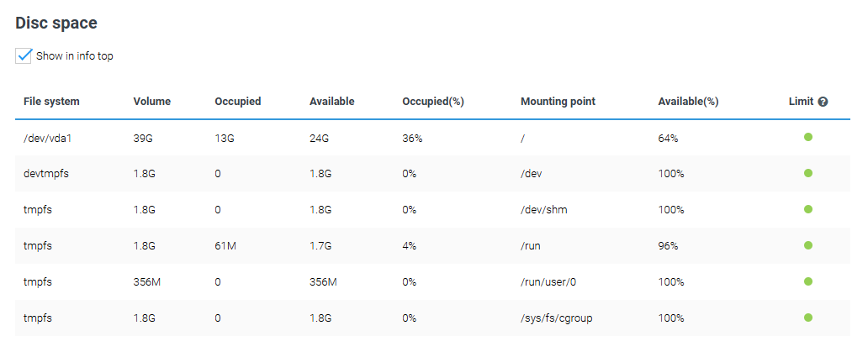Click the green status dot for /dev/shm row

tap(808, 209)
